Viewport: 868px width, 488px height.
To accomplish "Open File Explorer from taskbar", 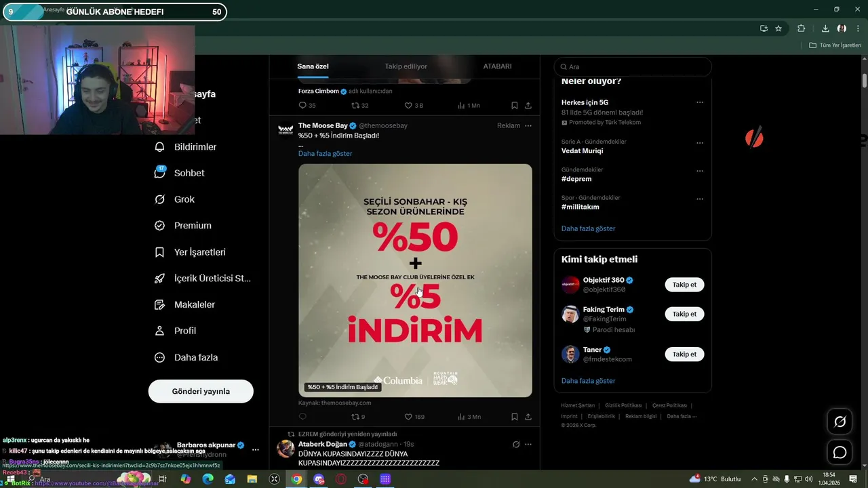I will pyautogui.click(x=252, y=479).
